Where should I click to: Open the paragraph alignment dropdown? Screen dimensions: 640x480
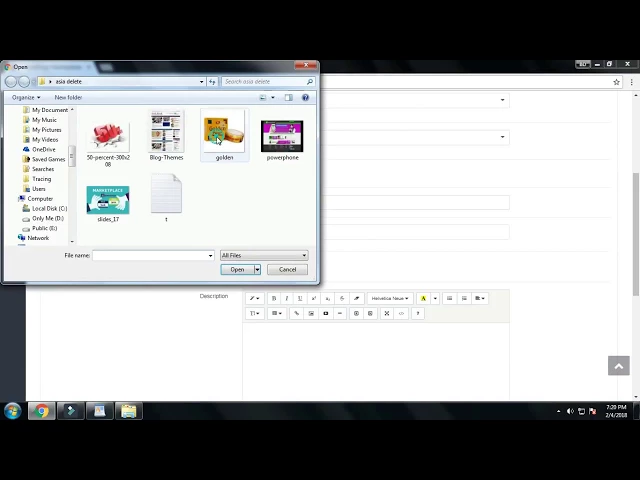(x=480, y=298)
